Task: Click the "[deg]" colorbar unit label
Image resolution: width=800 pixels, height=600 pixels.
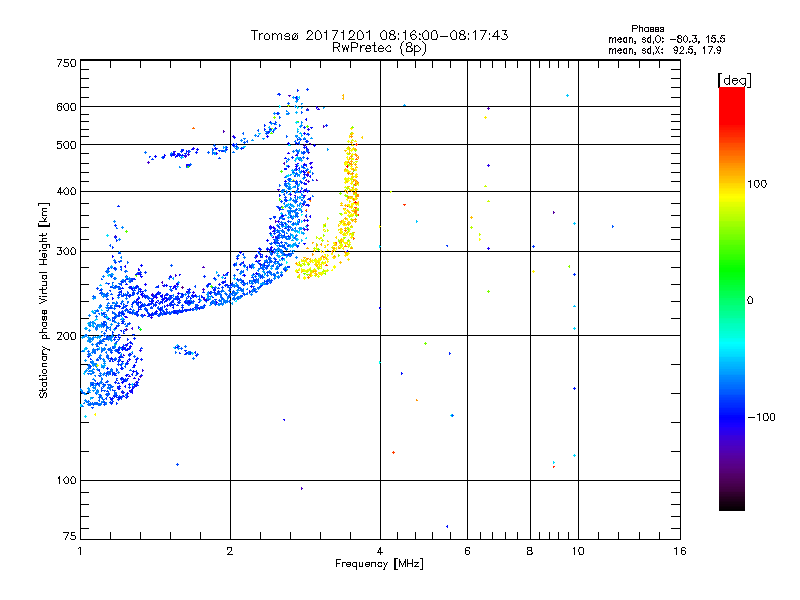Action: 734,81
